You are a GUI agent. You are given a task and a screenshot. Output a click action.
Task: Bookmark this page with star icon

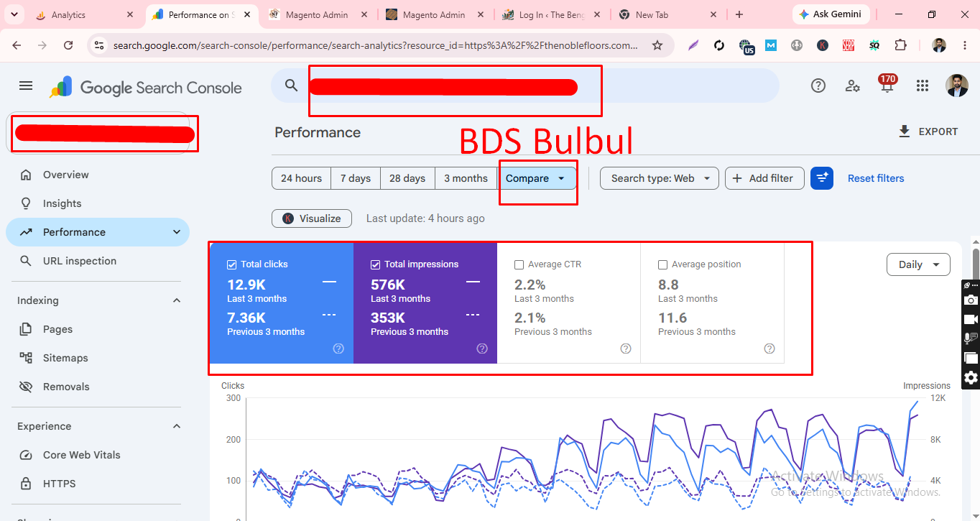(657, 45)
